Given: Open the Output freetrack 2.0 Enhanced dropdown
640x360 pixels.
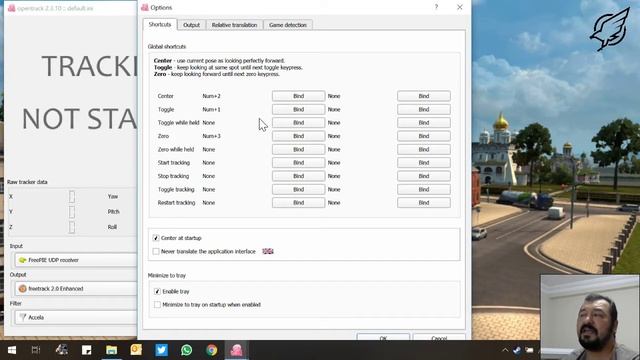Looking at the screenshot, I should pyautogui.click(x=76, y=289).
